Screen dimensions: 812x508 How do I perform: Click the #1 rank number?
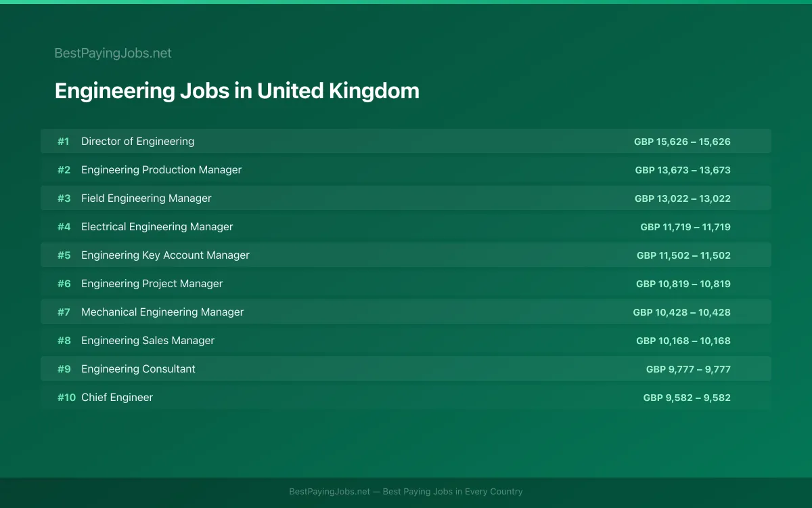[x=64, y=142]
